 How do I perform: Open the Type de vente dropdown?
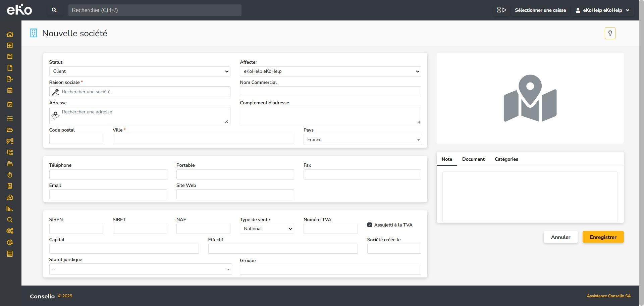267,229
